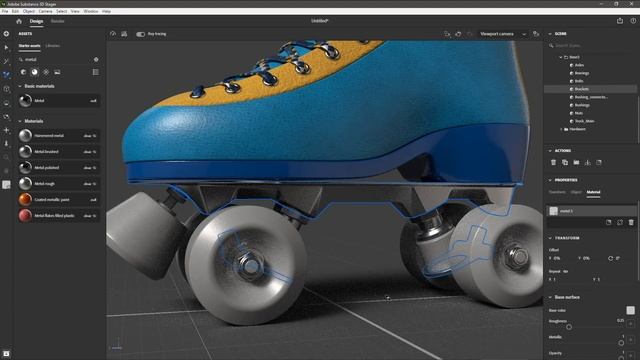The width and height of the screenshot is (640, 360).
Task: Click the asset search field containing metal
Action: pyautogui.click(x=55, y=60)
